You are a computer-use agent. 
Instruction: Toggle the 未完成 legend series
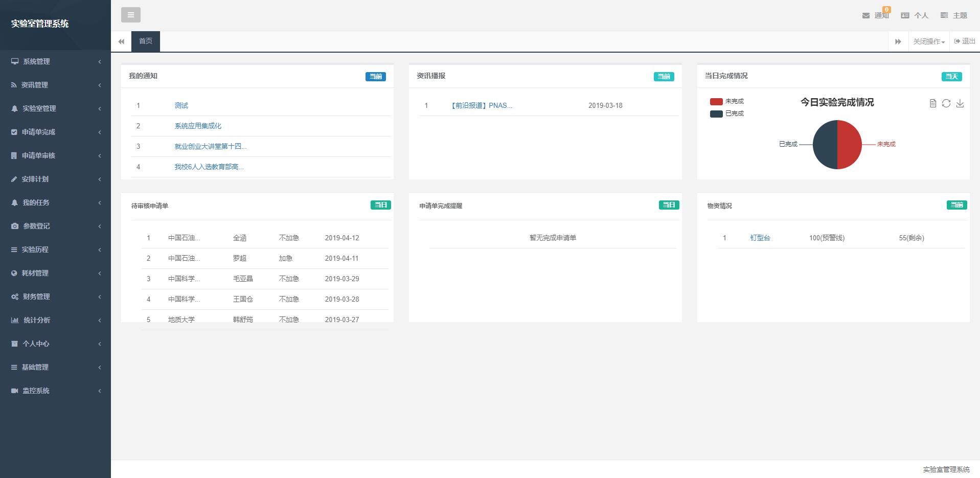pos(726,101)
